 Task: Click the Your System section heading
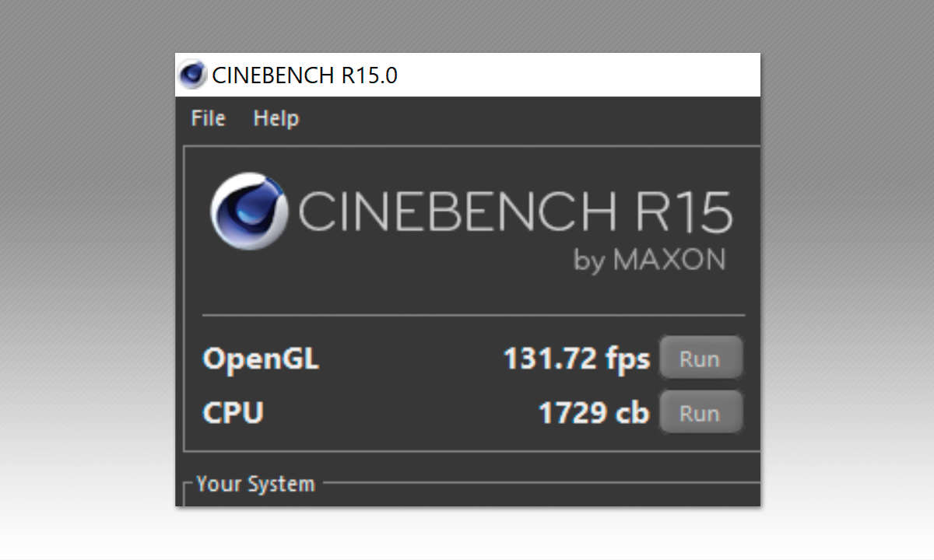[x=255, y=484]
